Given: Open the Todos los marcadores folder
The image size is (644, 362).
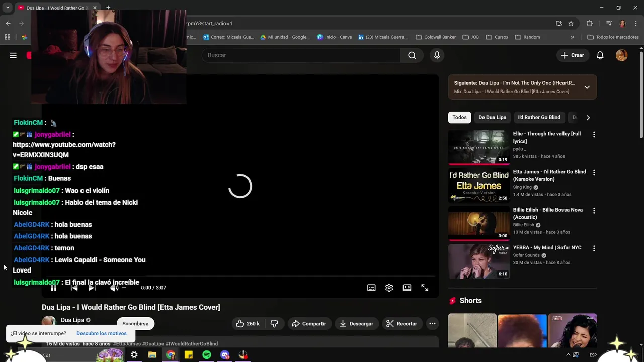Looking at the screenshot, I should tap(613, 37).
